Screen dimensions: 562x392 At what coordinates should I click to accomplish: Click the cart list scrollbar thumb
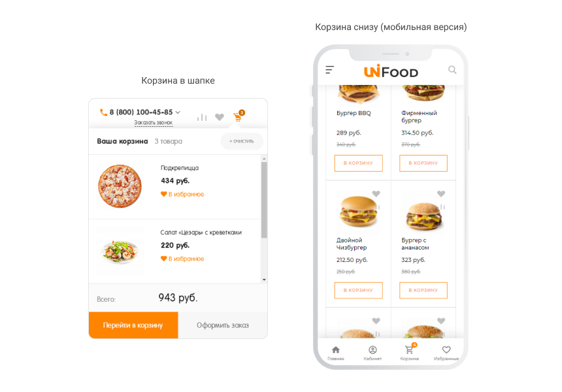point(264,200)
